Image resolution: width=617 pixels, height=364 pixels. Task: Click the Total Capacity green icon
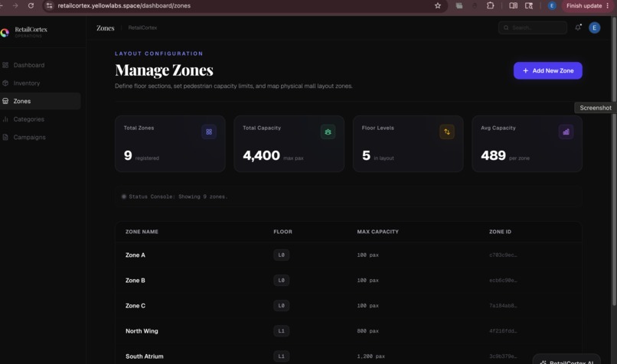point(328,132)
